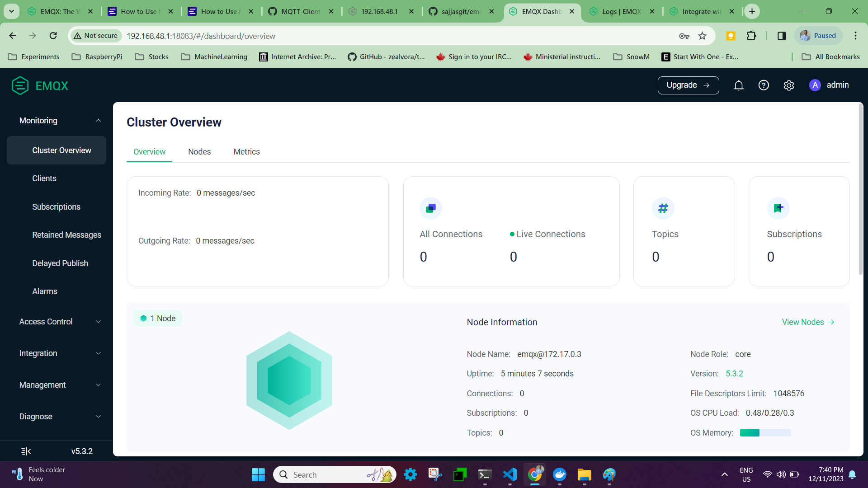Open the All Bookmarks folder

(831, 57)
